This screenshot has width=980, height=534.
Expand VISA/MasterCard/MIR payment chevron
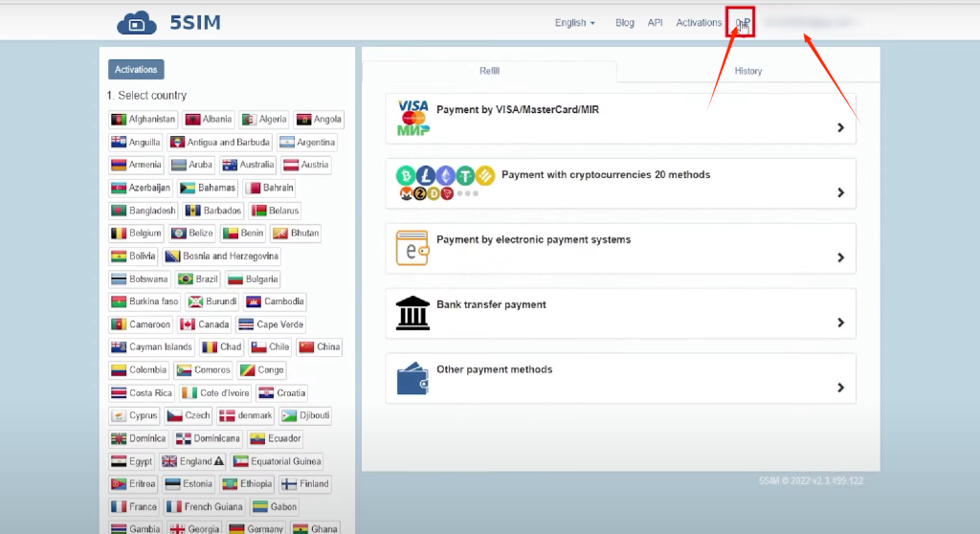coord(840,127)
